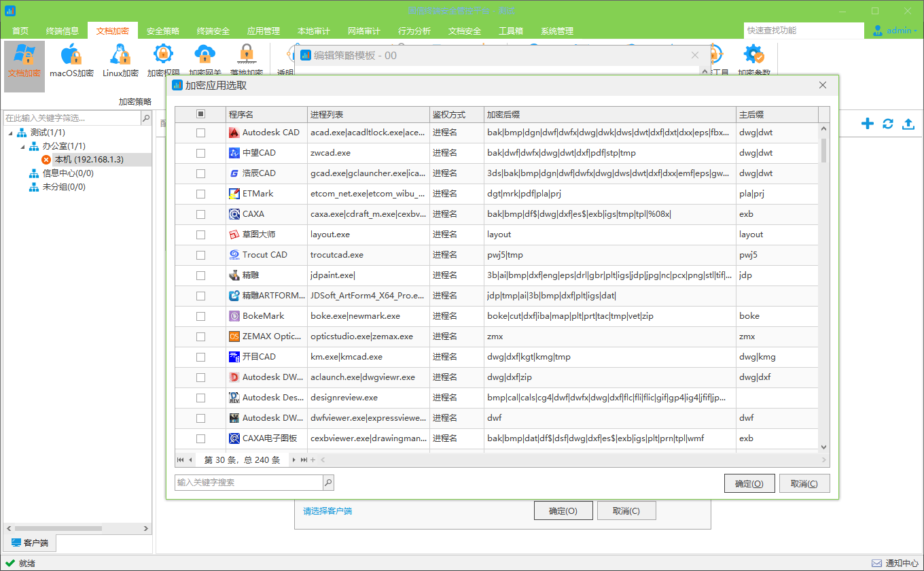Toggle the select-all header checkbox
Image resolution: width=924 pixels, height=571 pixels.
[x=200, y=114]
